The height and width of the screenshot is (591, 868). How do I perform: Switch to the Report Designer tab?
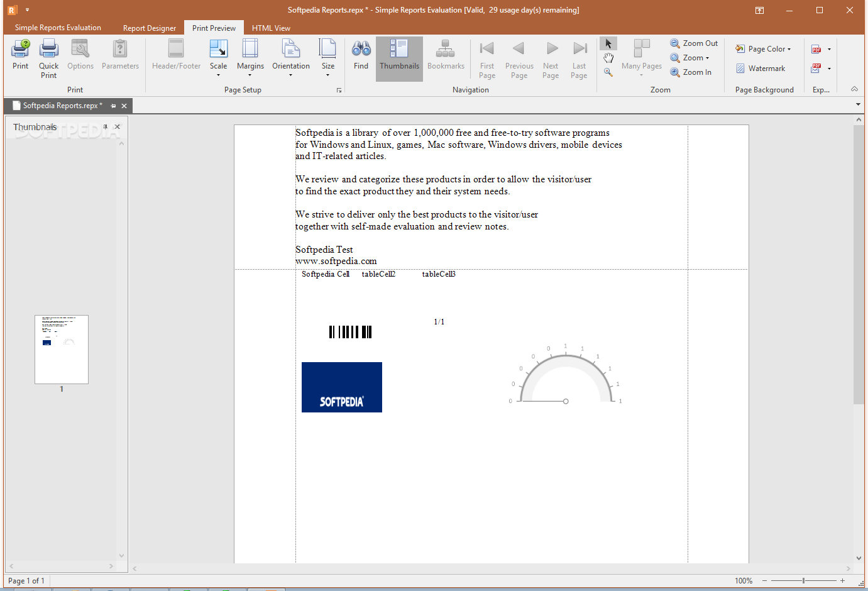150,28
